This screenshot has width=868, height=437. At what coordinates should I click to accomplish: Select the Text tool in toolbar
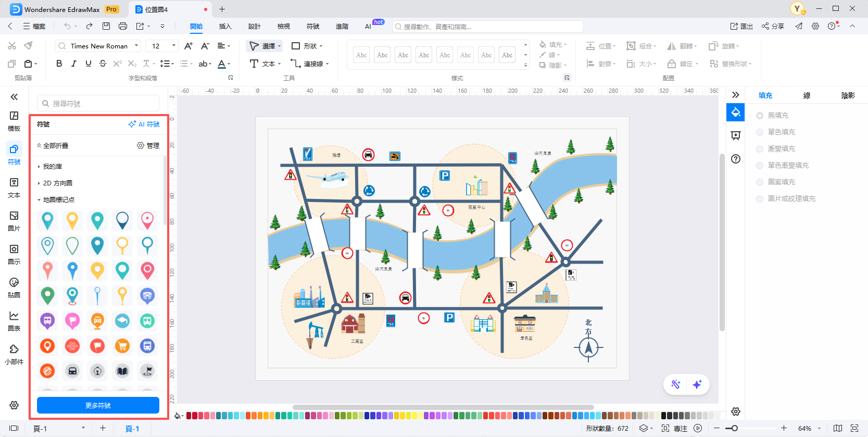pos(265,64)
